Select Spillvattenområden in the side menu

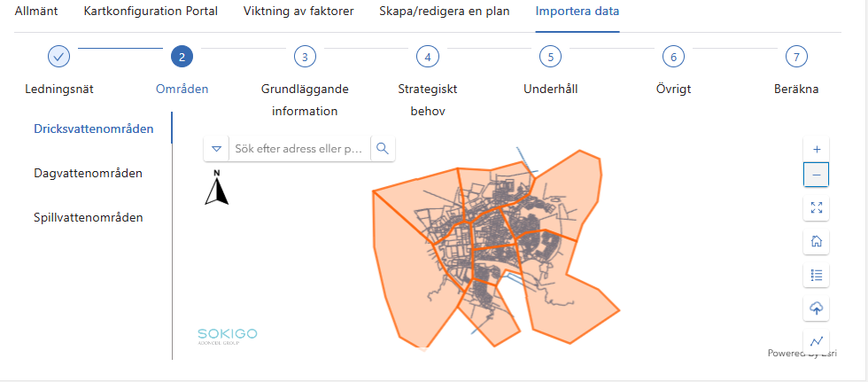tap(88, 217)
